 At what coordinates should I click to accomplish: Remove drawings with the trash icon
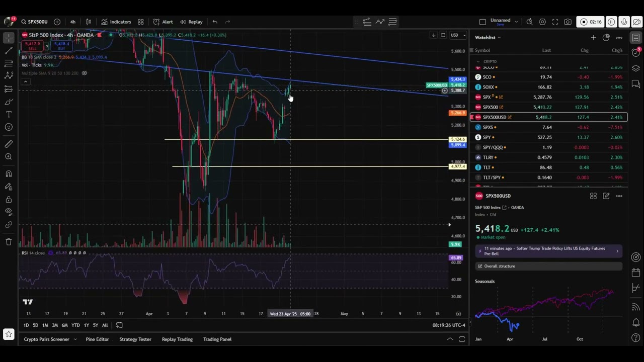(x=9, y=242)
